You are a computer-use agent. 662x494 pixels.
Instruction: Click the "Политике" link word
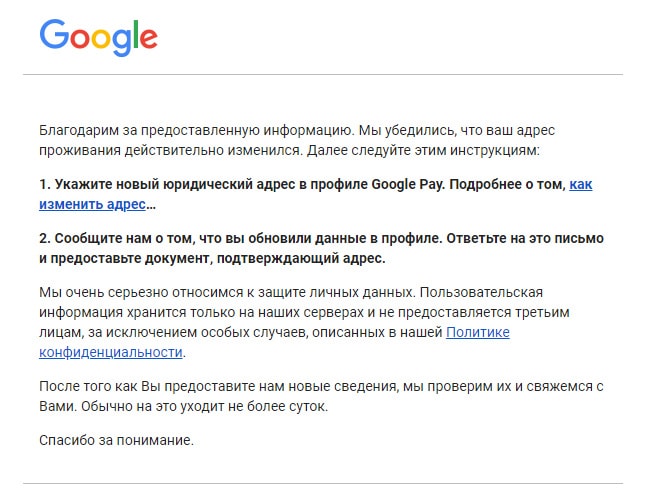point(477,332)
